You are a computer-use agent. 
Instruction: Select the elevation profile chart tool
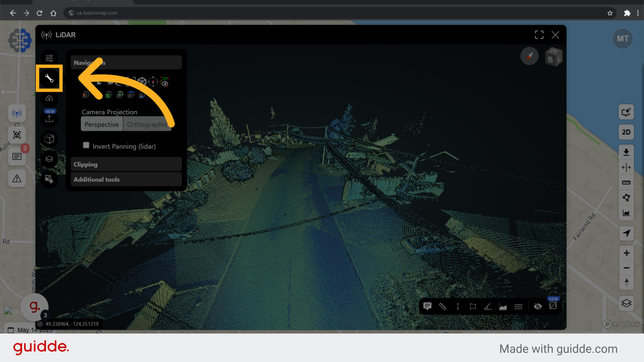[503, 306]
